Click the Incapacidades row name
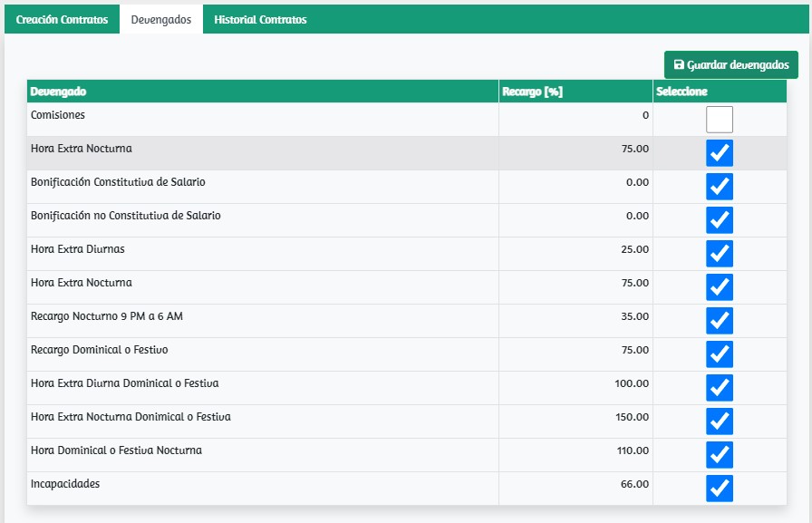This screenshot has height=523, width=812. click(x=65, y=484)
